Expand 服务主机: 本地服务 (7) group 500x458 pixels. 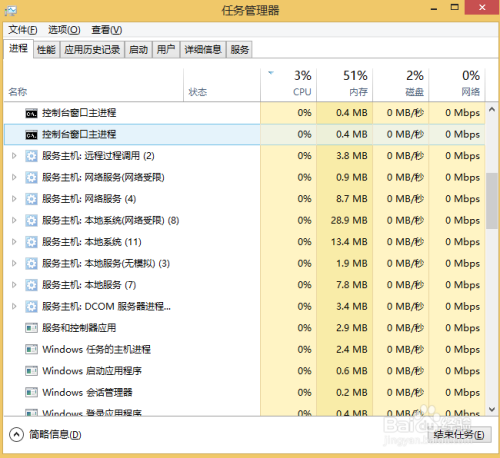click(14, 285)
